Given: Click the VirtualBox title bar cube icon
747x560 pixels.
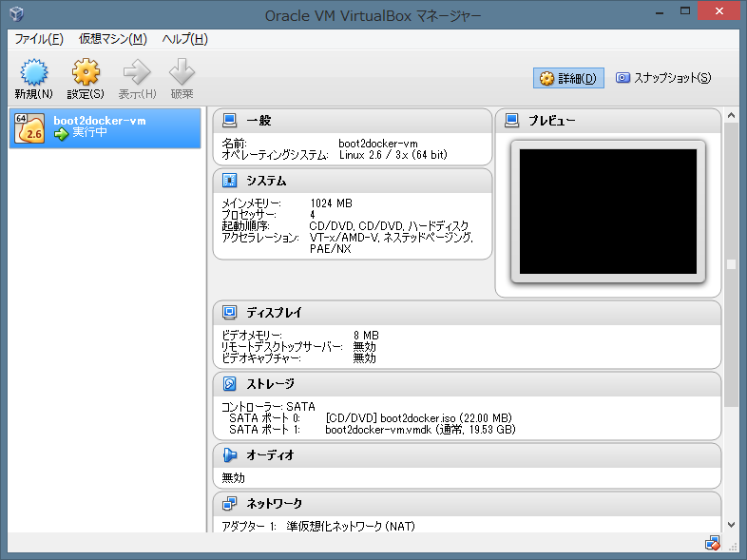Looking at the screenshot, I should tap(17, 14).
